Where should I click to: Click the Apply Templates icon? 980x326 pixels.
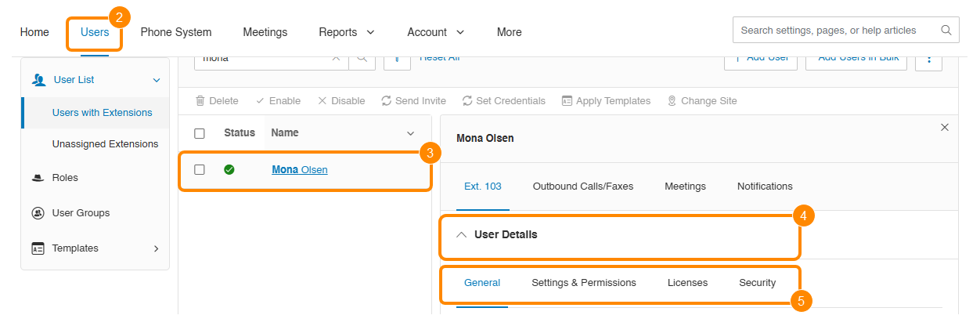pyautogui.click(x=565, y=101)
